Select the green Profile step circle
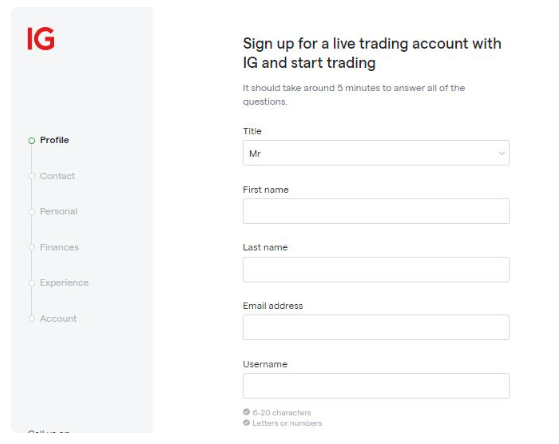Image resolution: width=559 pixels, height=444 pixels. pos(32,141)
